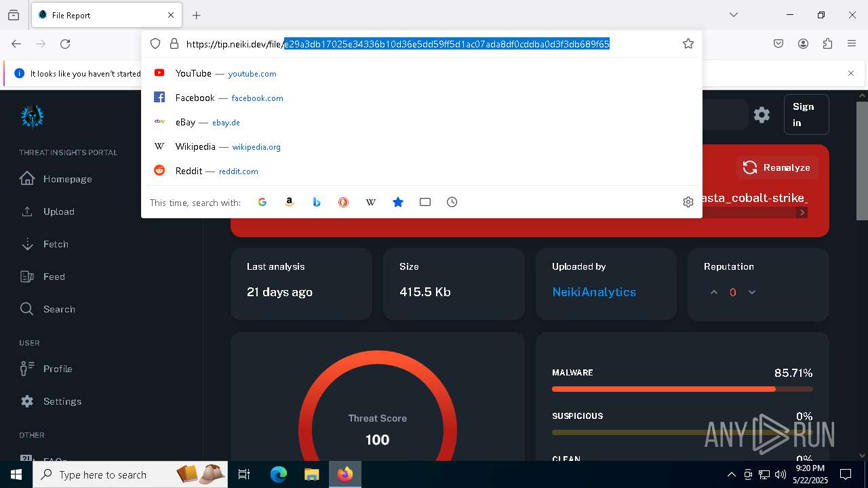
Task: Search in open Tabs icon
Action: coord(425,202)
